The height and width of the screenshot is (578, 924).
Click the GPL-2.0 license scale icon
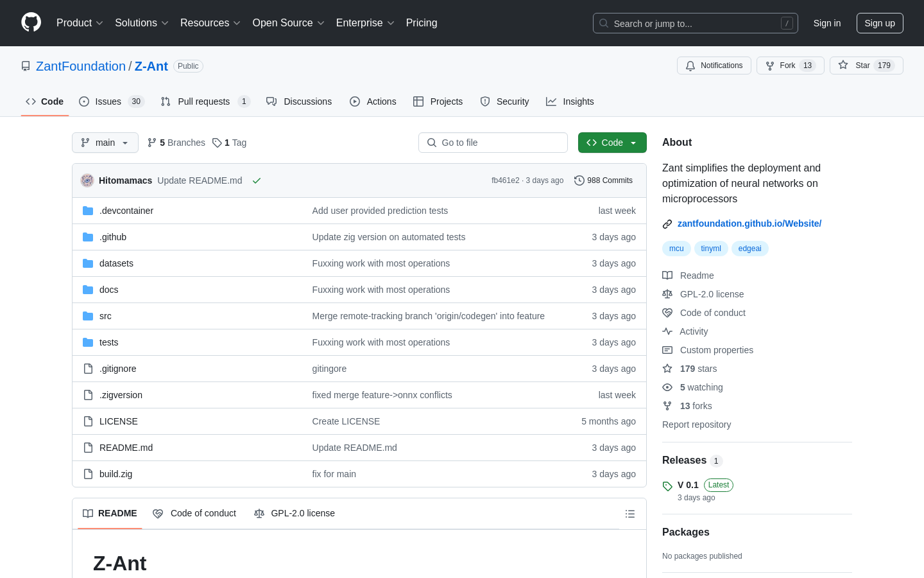[x=667, y=294]
